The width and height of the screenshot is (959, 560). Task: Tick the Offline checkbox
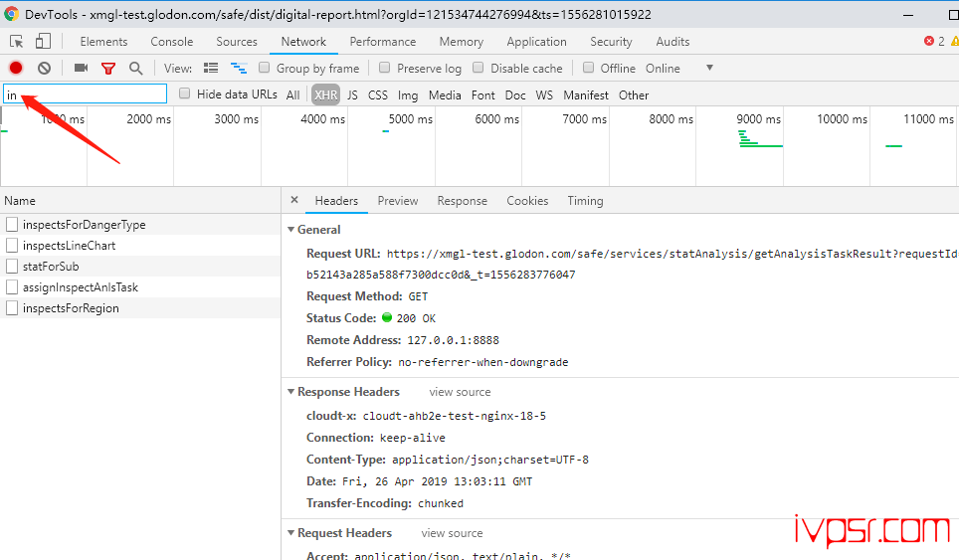588,68
